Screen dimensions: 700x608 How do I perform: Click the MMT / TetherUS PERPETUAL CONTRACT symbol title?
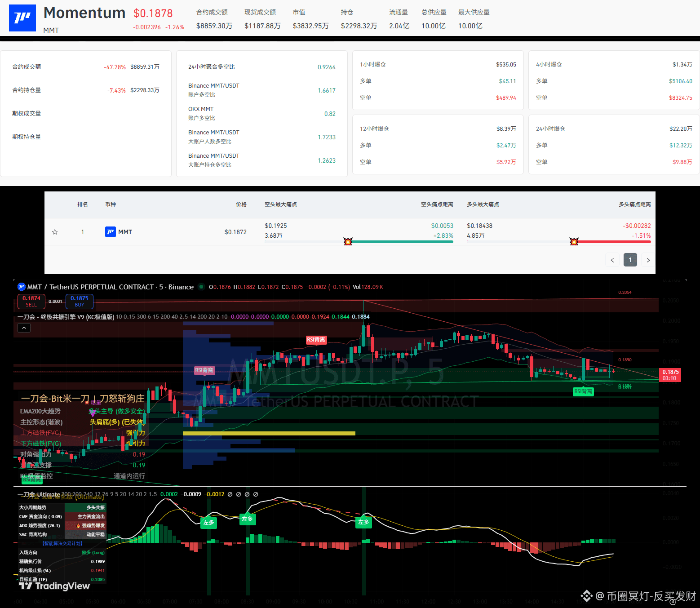pyautogui.click(x=111, y=287)
